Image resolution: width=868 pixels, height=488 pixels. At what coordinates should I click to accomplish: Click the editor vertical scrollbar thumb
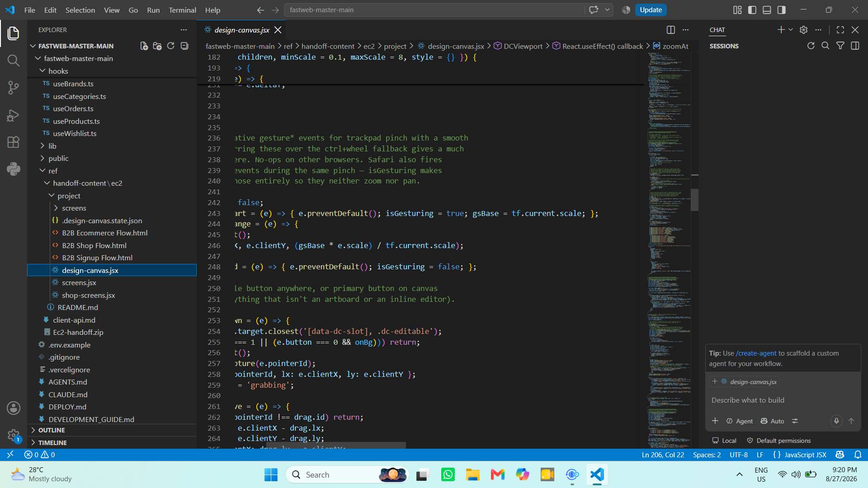coord(694,200)
